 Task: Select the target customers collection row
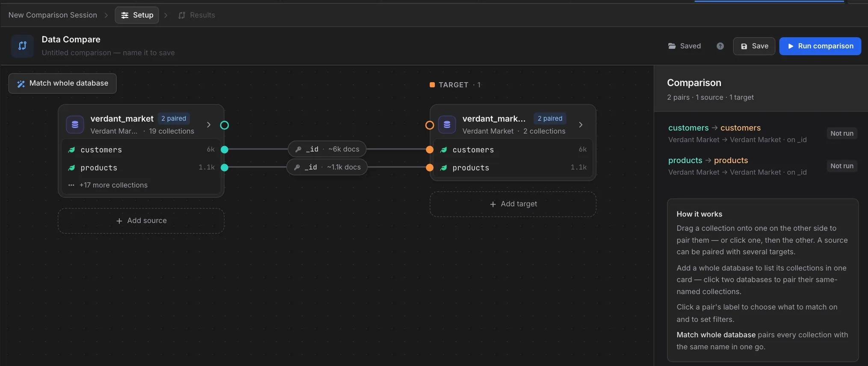(x=513, y=150)
